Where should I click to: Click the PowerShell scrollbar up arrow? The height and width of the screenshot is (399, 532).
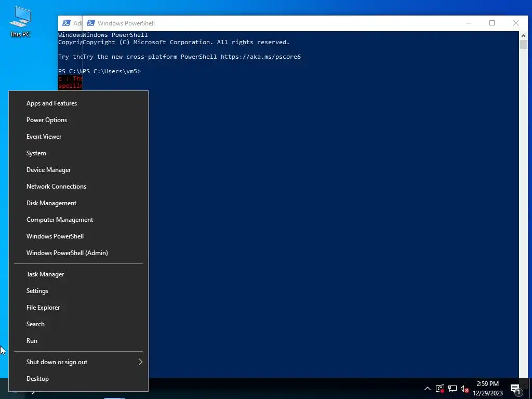pos(523,36)
